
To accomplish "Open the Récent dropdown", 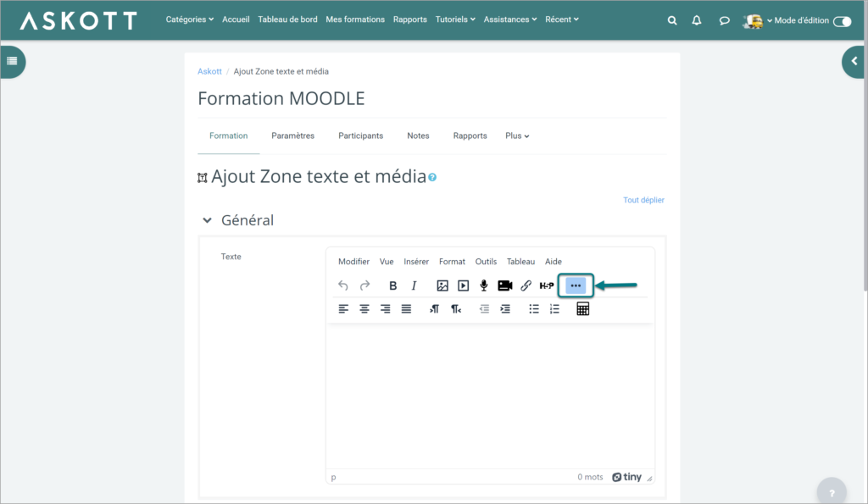I will click(x=562, y=19).
